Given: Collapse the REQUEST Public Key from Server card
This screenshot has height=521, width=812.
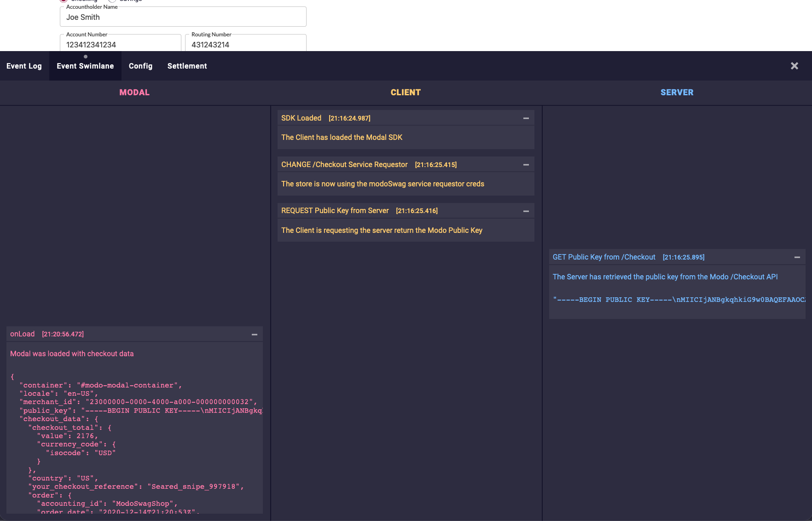Looking at the screenshot, I should coord(526,211).
